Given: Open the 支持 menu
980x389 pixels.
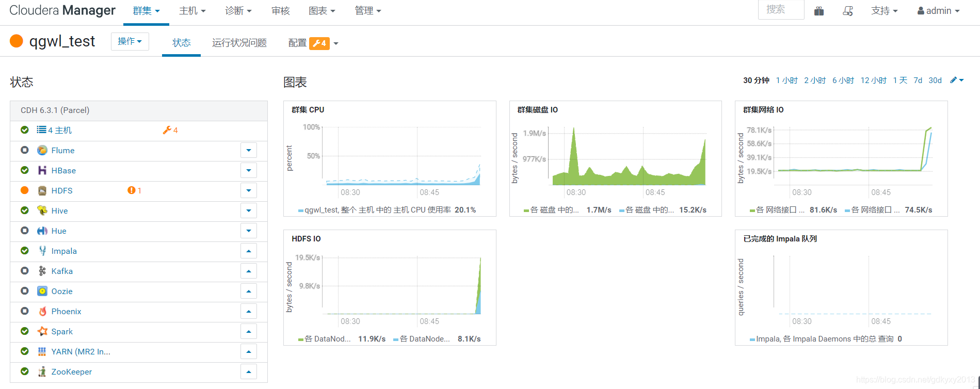Looking at the screenshot, I should [885, 11].
